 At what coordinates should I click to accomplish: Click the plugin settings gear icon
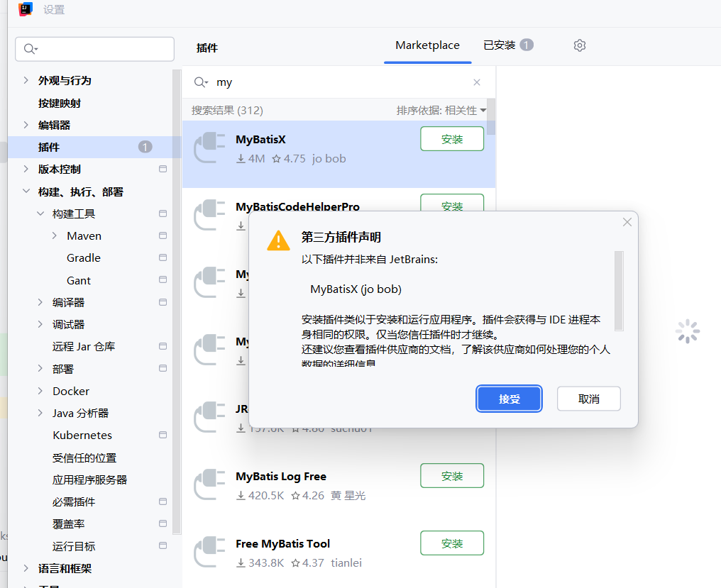point(579,45)
